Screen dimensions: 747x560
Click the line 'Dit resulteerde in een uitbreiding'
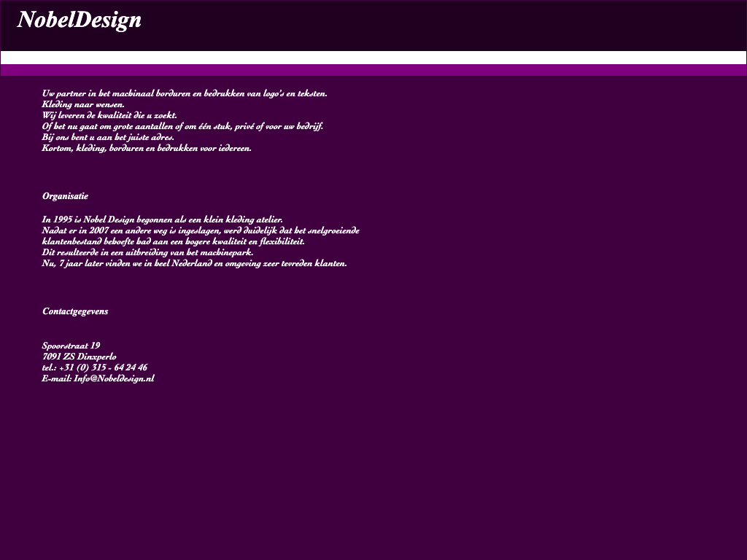coord(147,252)
